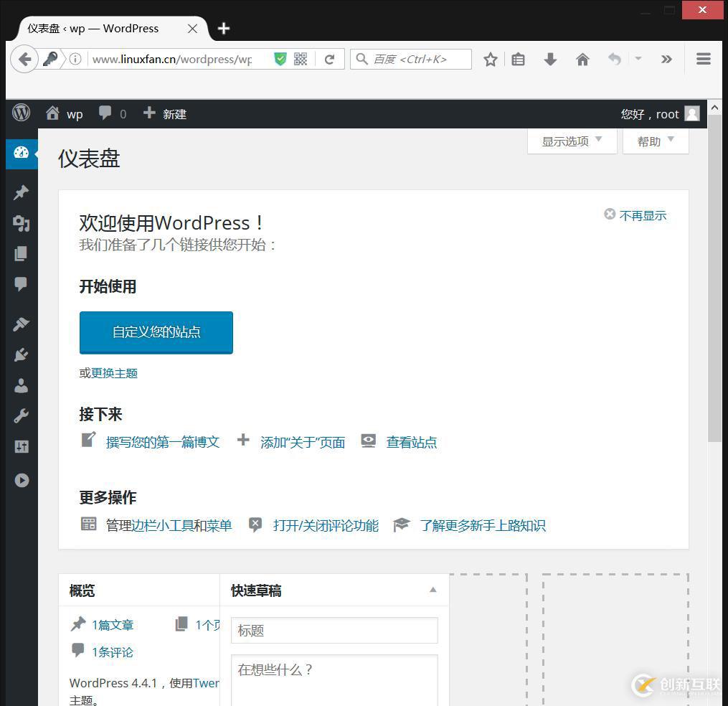Open the browser hamburger menu

[704, 59]
